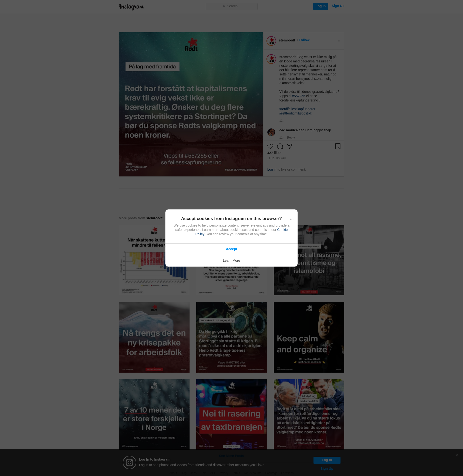Click Log In button in bottom banner
The image size is (463, 476).
327,460
